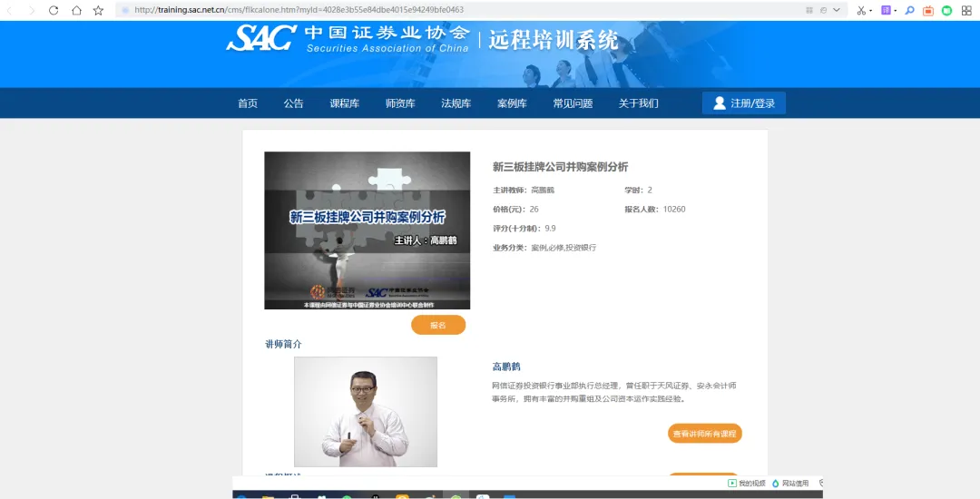Click the orange 报名 button
980x499 pixels.
click(x=438, y=325)
